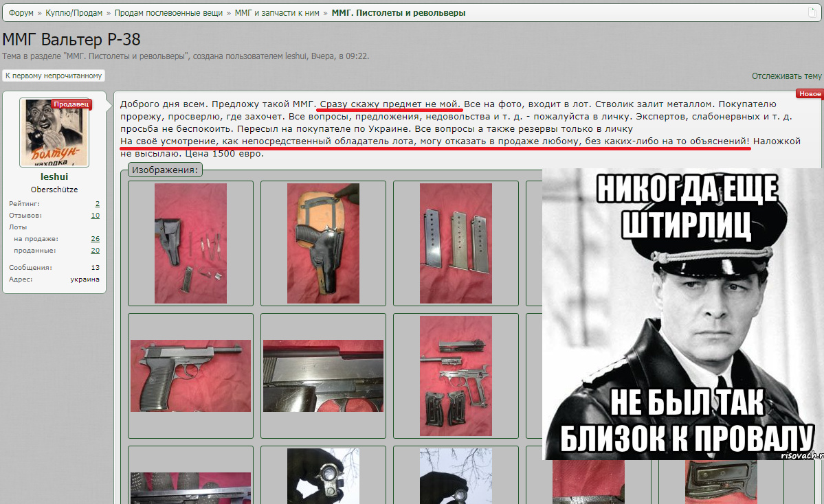Click the red Продавец badge
This screenshot has height=504, width=824.
tap(71, 104)
